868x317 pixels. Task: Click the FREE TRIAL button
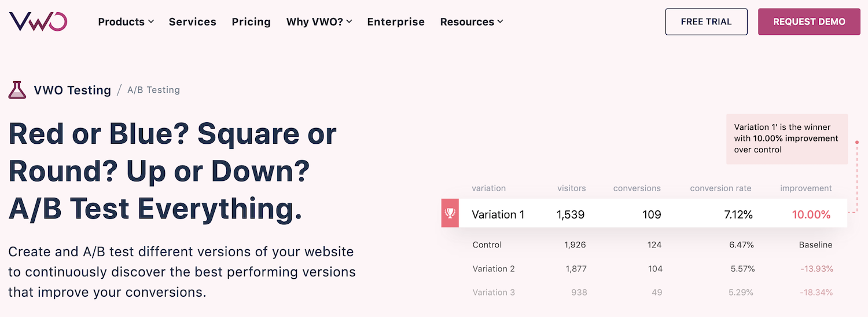(x=706, y=22)
